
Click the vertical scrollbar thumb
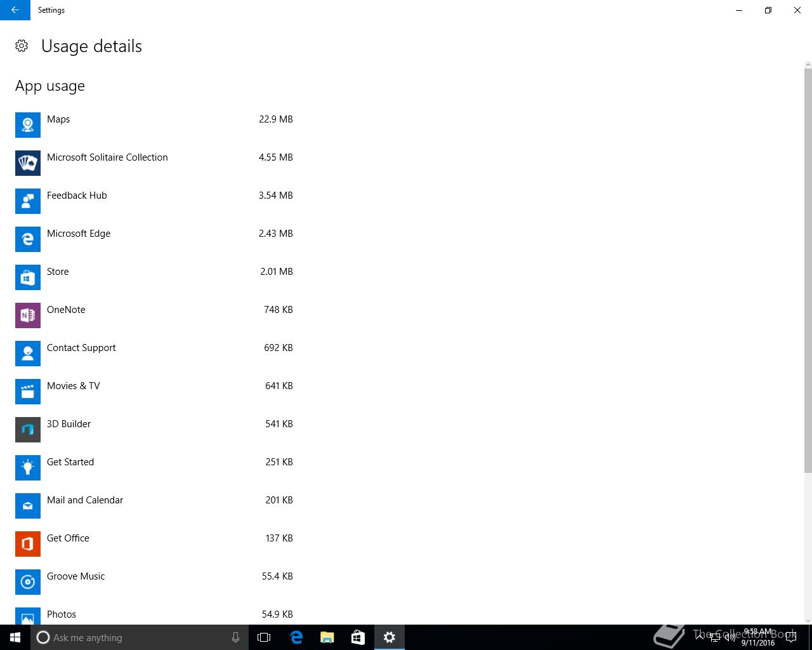point(808,270)
